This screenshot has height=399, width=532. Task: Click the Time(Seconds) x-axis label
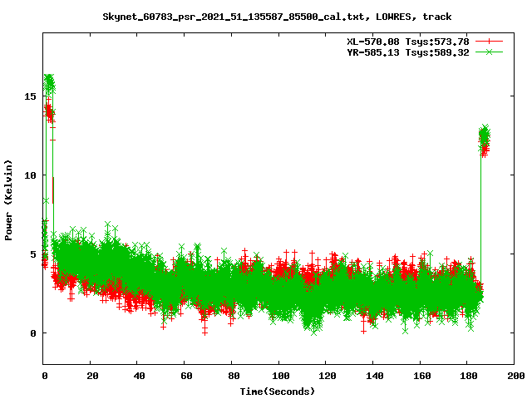click(x=277, y=392)
